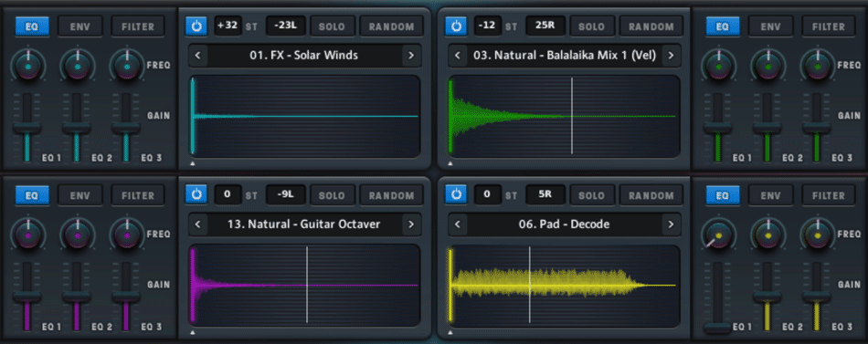
Task: Click the yellow EQ 1 frequency knob
Action: [x=718, y=235]
